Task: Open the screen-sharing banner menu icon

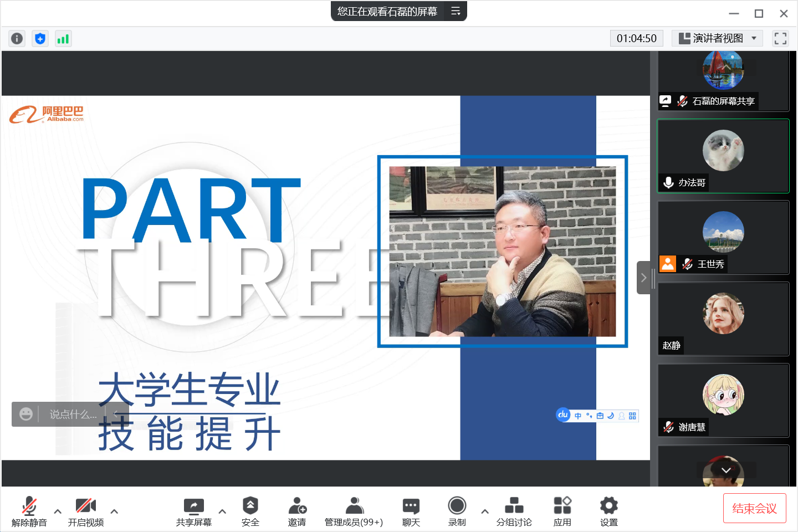Action: click(x=456, y=11)
